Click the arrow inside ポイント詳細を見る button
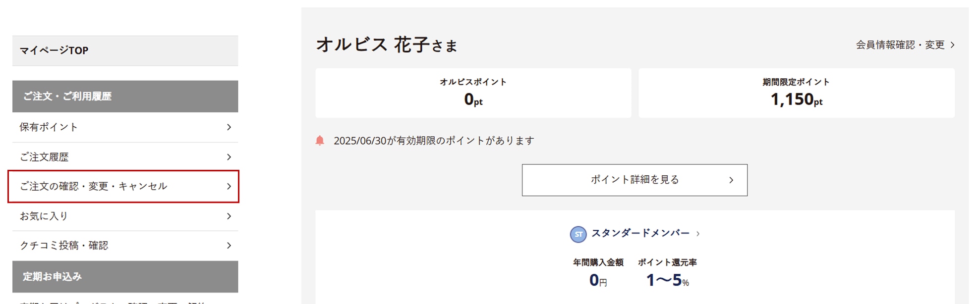Image resolution: width=980 pixels, height=304 pixels. (x=731, y=180)
